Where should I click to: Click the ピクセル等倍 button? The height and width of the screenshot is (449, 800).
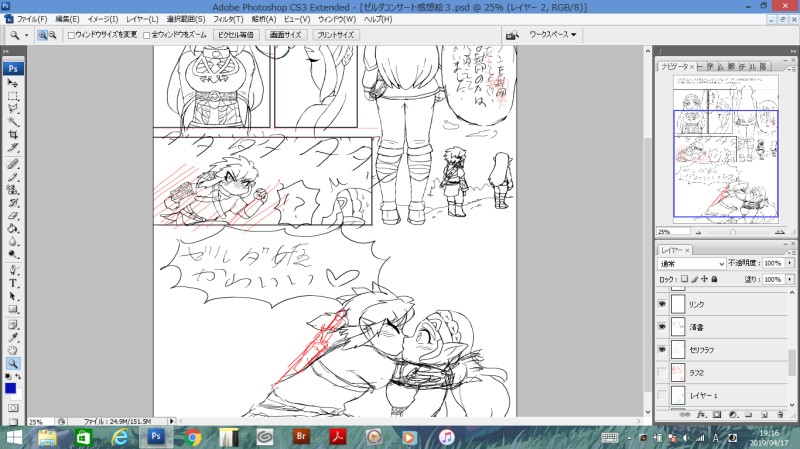click(x=236, y=35)
